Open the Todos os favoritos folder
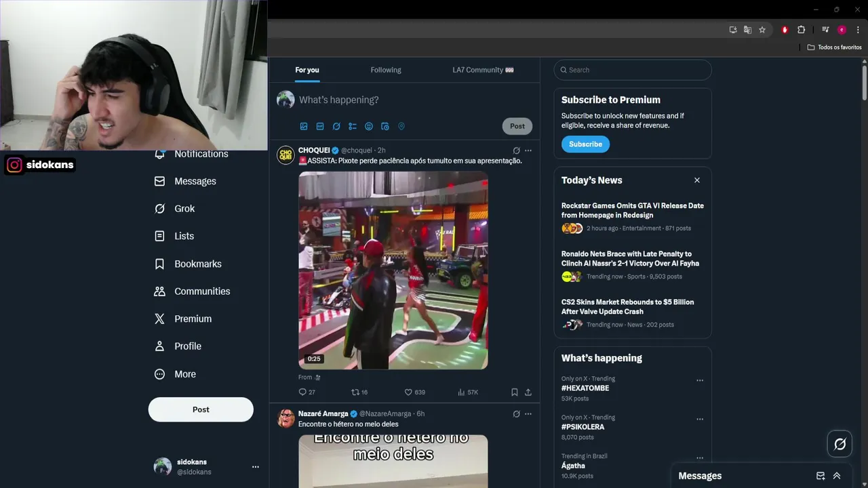This screenshot has height=488, width=868. click(x=835, y=47)
